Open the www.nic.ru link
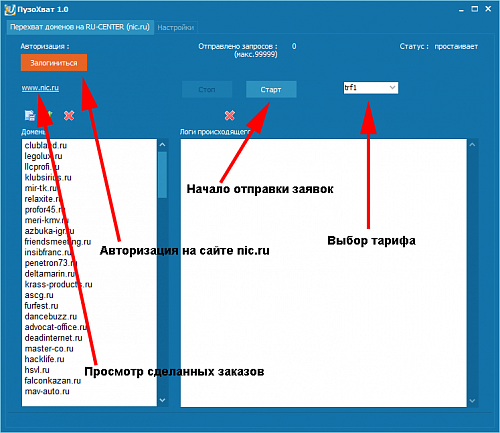Viewport: 500px width, 433px height. [40, 88]
